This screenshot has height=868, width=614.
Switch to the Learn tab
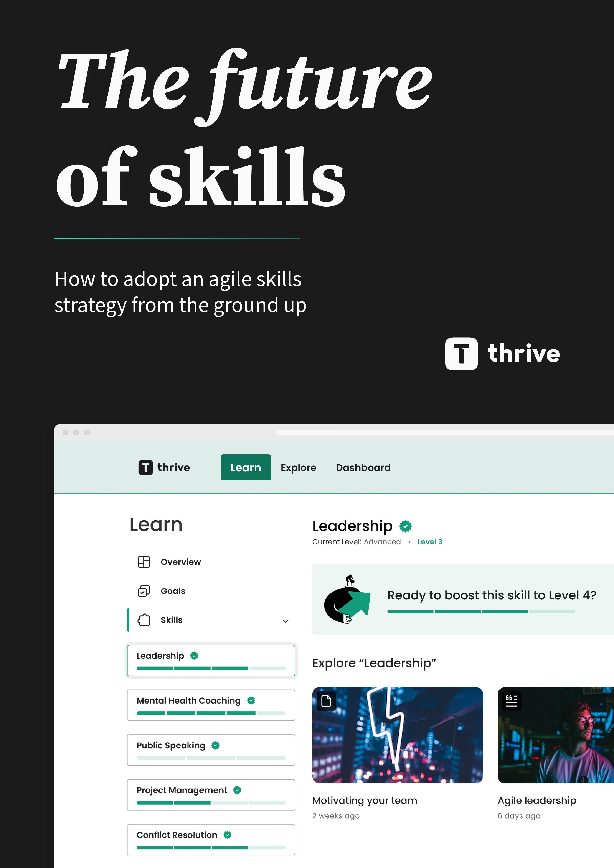(246, 467)
